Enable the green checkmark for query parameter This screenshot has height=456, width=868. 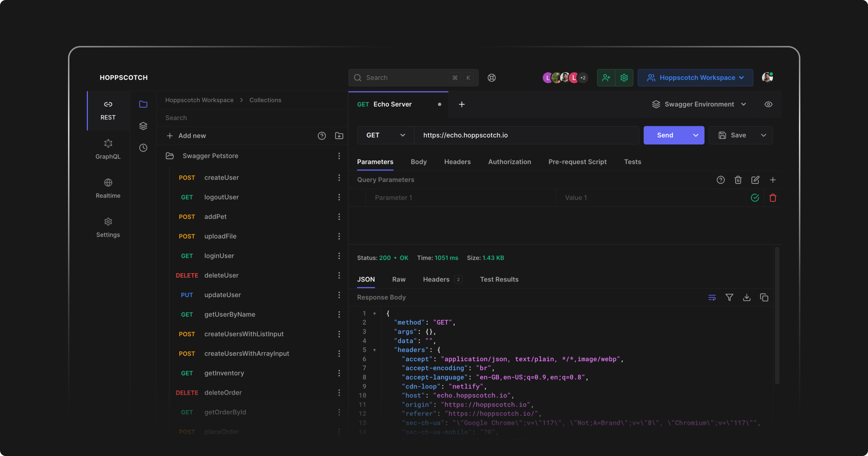click(x=755, y=198)
